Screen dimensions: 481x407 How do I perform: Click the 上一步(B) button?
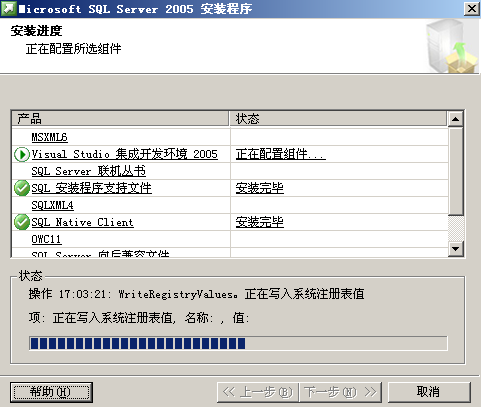(x=258, y=392)
